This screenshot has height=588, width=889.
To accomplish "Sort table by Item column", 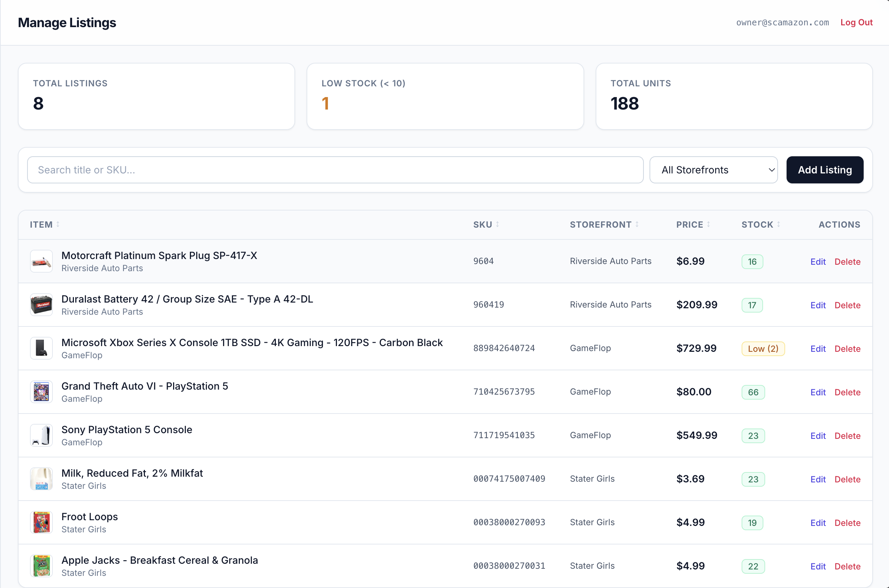I will pyautogui.click(x=45, y=225).
